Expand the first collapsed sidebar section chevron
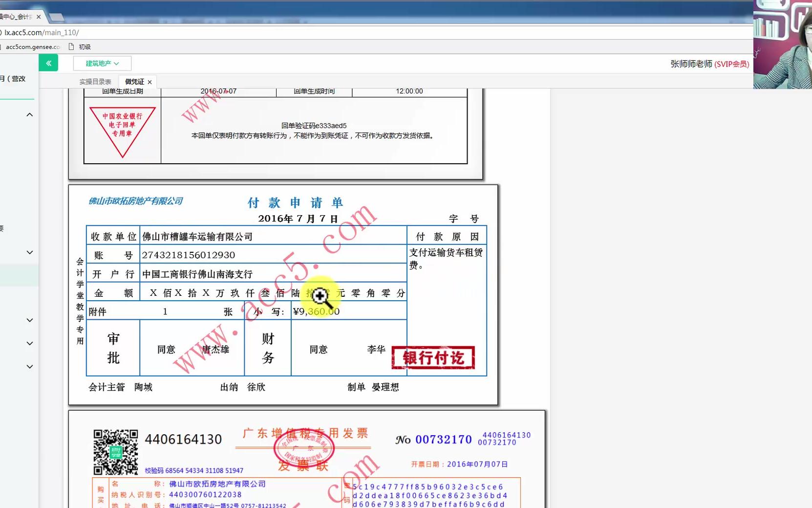812x508 pixels. pyautogui.click(x=29, y=252)
